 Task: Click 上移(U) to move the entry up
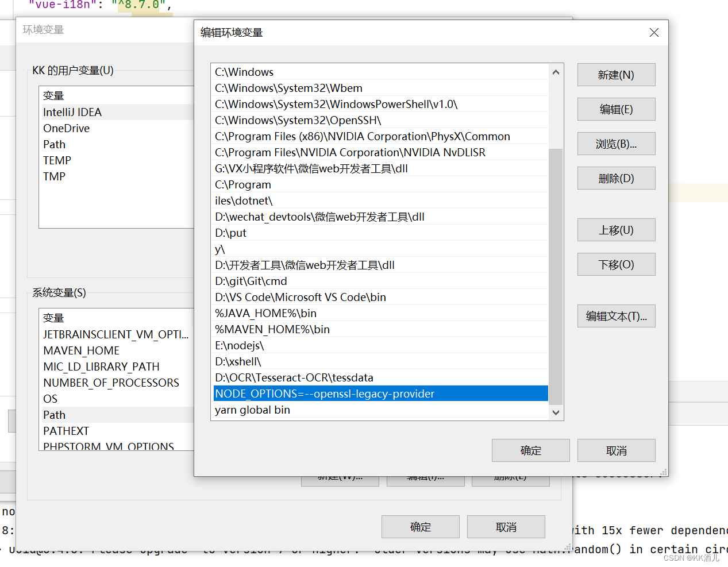(615, 230)
